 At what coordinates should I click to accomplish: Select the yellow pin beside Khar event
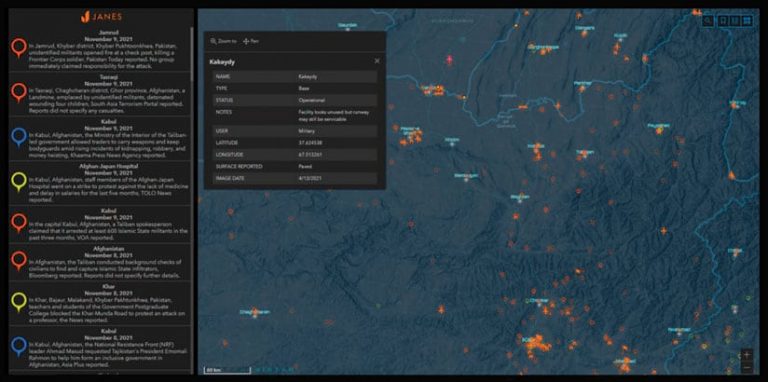19,302
